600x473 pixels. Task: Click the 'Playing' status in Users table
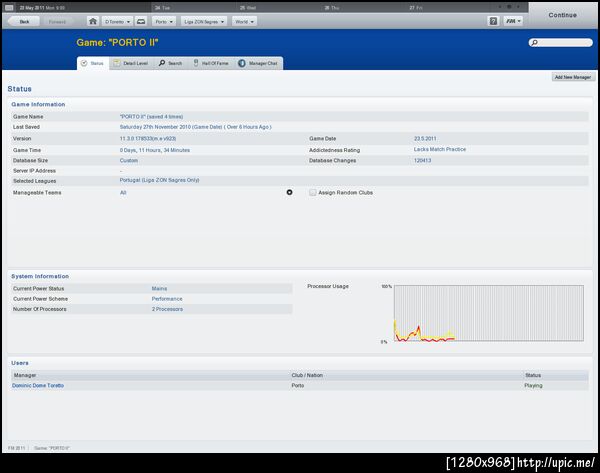[533, 385]
